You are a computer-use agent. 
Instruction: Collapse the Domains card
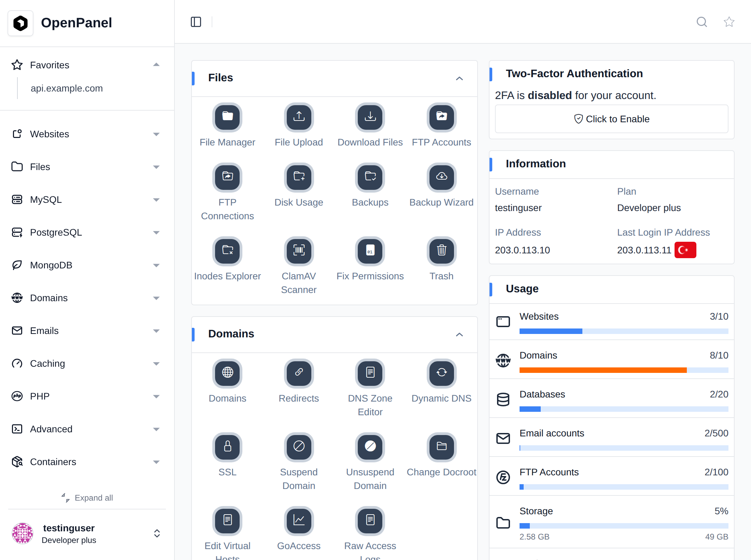coord(459,335)
